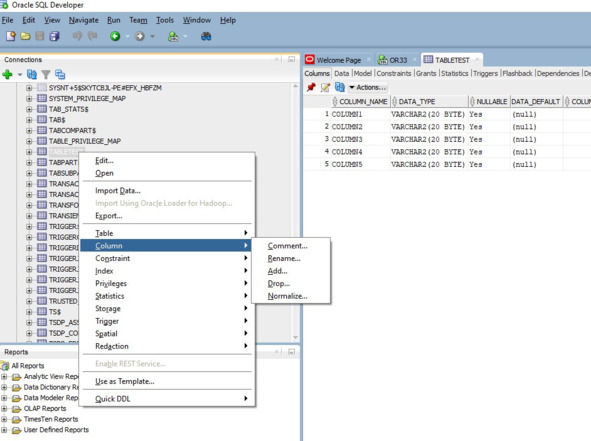
Task: Open the SQL Worksheet dropdown arrow
Action: click(185, 36)
